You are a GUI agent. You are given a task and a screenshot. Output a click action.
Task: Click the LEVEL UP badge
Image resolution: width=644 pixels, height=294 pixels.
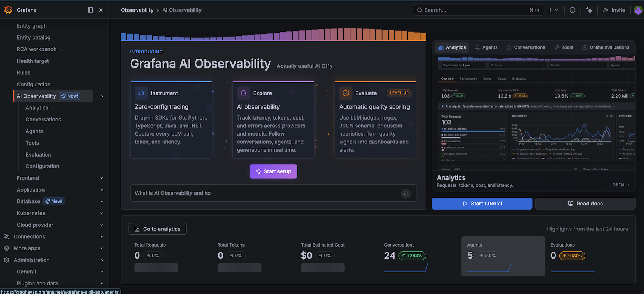(x=399, y=93)
